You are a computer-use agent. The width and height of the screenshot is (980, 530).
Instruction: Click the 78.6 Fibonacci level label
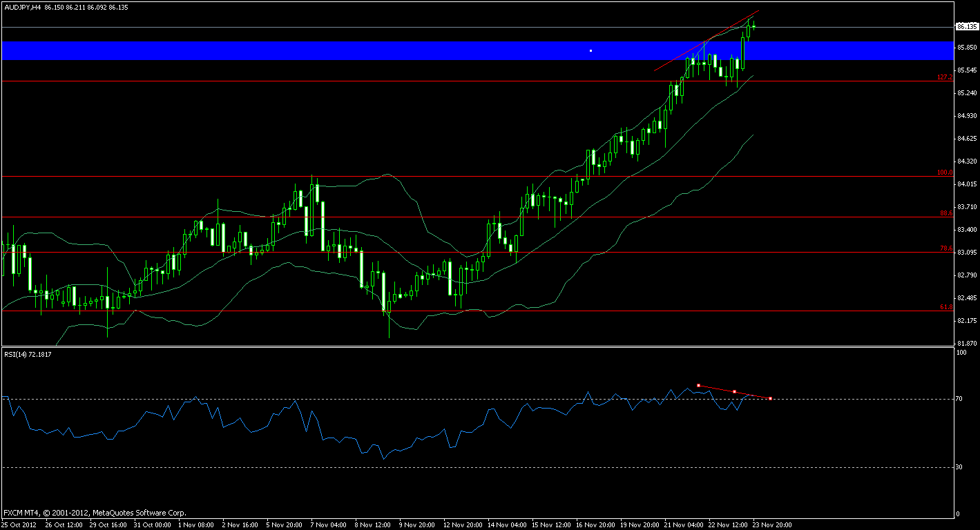point(945,248)
